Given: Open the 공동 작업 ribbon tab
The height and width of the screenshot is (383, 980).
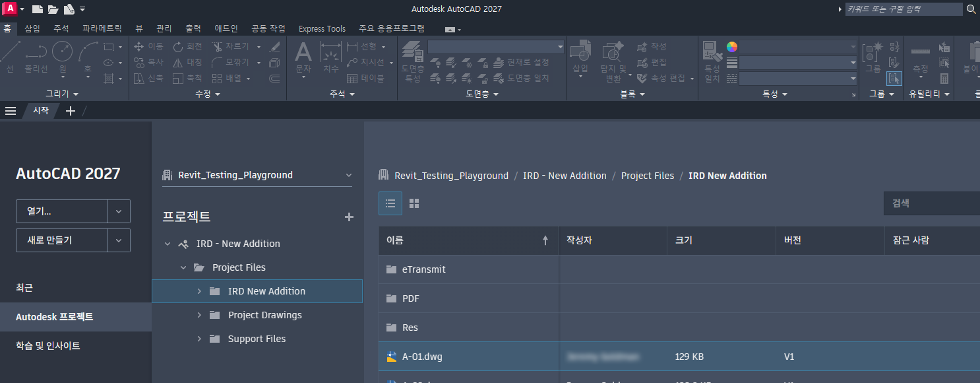Looking at the screenshot, I should [x=268, y=28].
